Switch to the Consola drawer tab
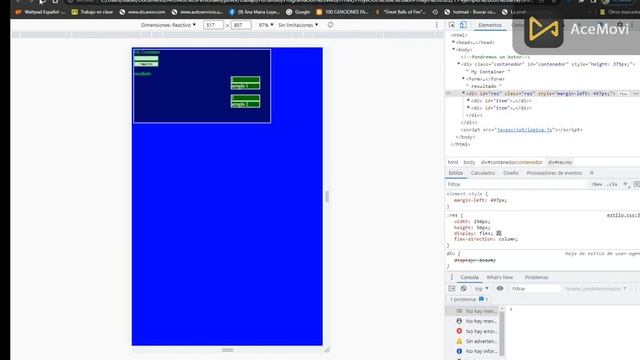The height and width of the screenshot is (360, 640). (469, 278)
